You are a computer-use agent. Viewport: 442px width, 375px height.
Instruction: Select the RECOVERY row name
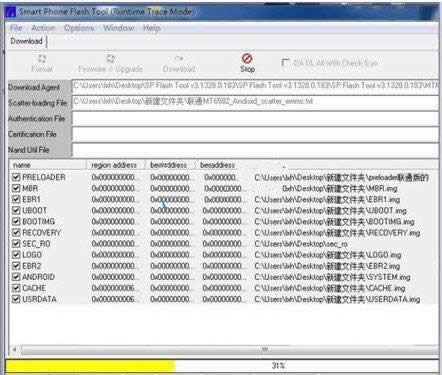click(42, 232)
